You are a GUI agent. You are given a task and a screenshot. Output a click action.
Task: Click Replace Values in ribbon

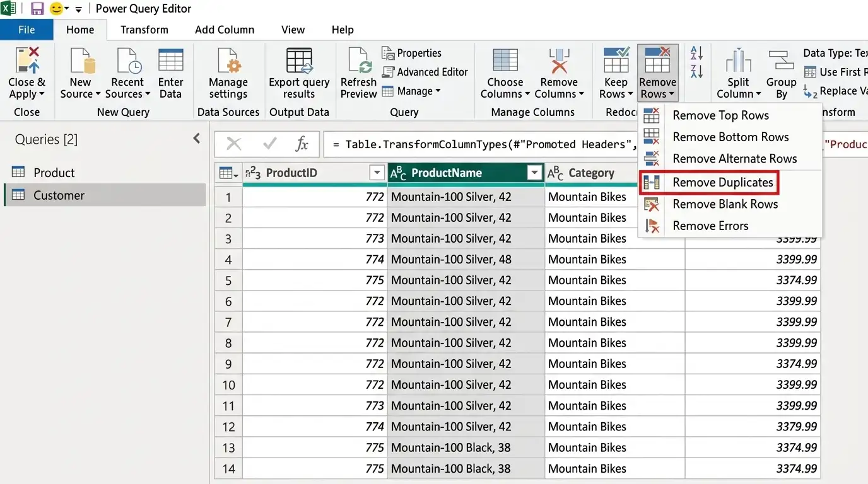[836, 91]
